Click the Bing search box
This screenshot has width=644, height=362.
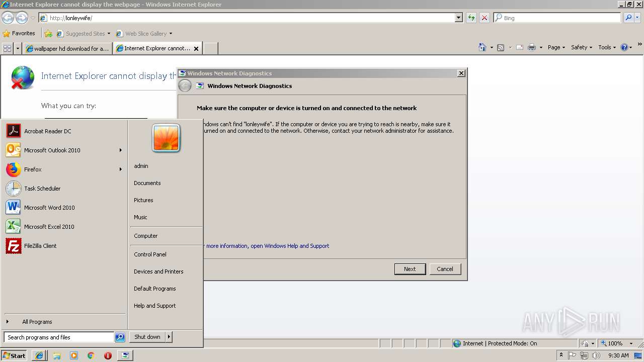(557, 18)
